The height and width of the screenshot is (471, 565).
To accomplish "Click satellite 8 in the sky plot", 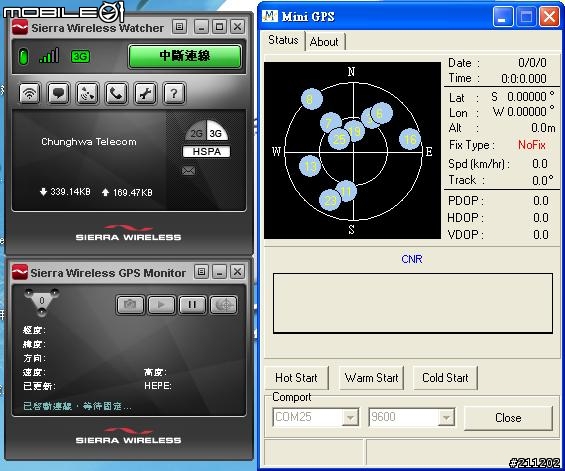I will 312,99.
